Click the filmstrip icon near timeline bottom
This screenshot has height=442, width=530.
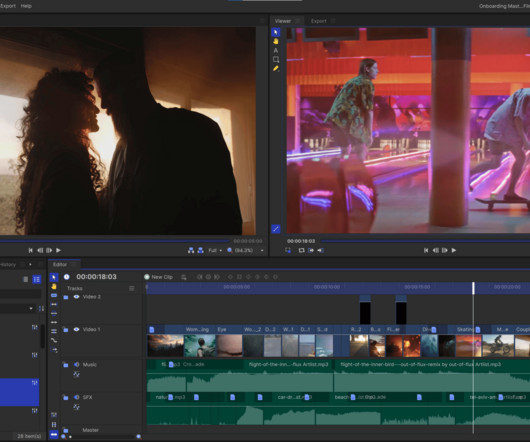click(54, 424)
